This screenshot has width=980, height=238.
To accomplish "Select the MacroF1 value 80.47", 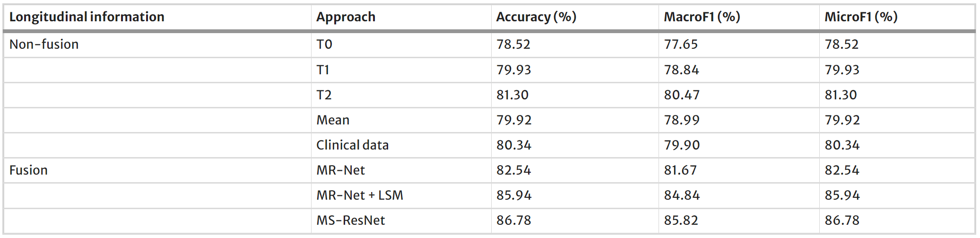I will [681, 95].
